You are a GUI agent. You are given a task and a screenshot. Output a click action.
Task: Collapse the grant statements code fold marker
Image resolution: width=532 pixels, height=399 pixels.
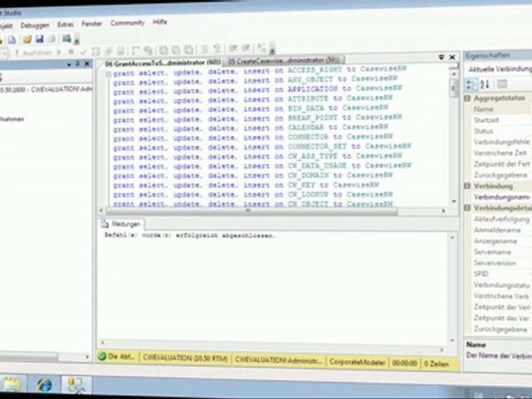pyautogui.click(x=108, y=74)
